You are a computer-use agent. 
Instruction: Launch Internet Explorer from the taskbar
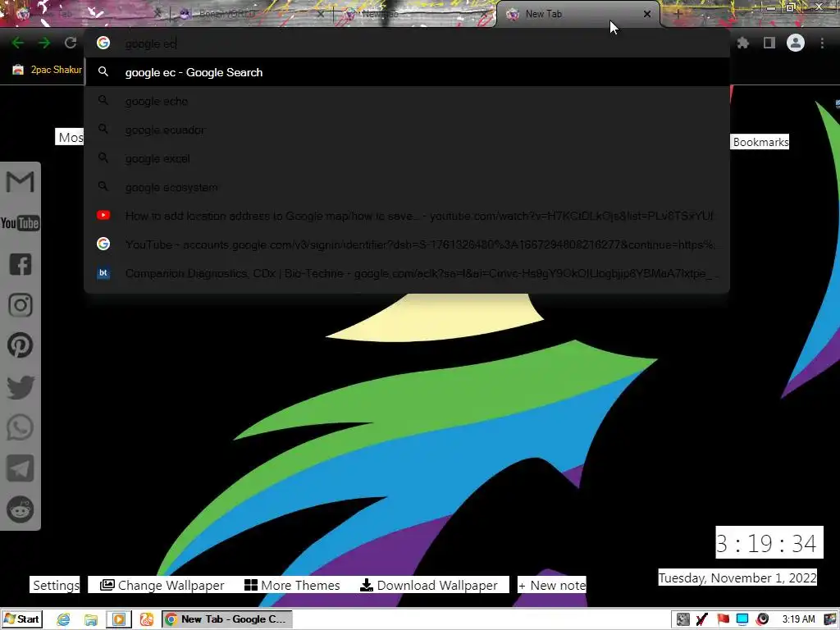[63, 619]
